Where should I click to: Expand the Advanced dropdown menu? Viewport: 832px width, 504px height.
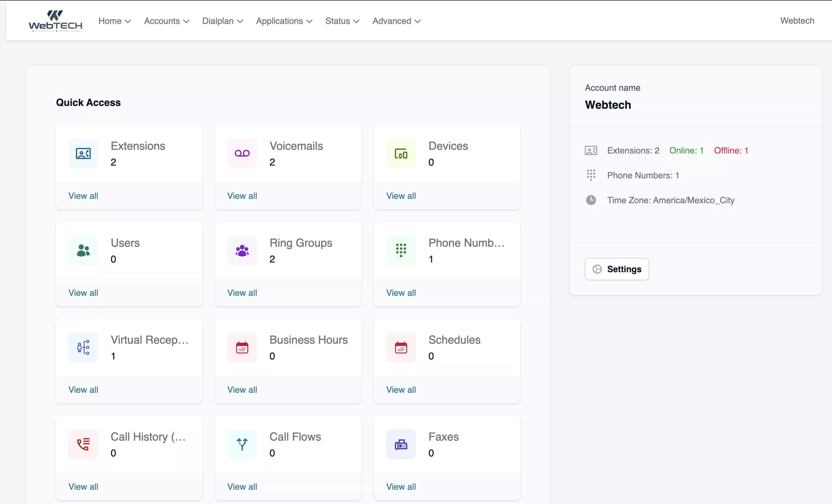(396, 21)
